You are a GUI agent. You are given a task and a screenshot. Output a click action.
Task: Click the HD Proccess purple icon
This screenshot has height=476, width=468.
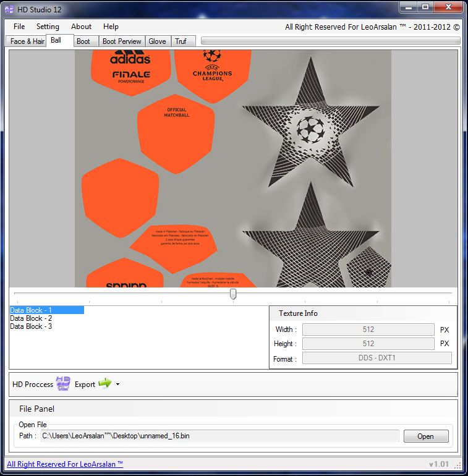(x=63, y=384)
